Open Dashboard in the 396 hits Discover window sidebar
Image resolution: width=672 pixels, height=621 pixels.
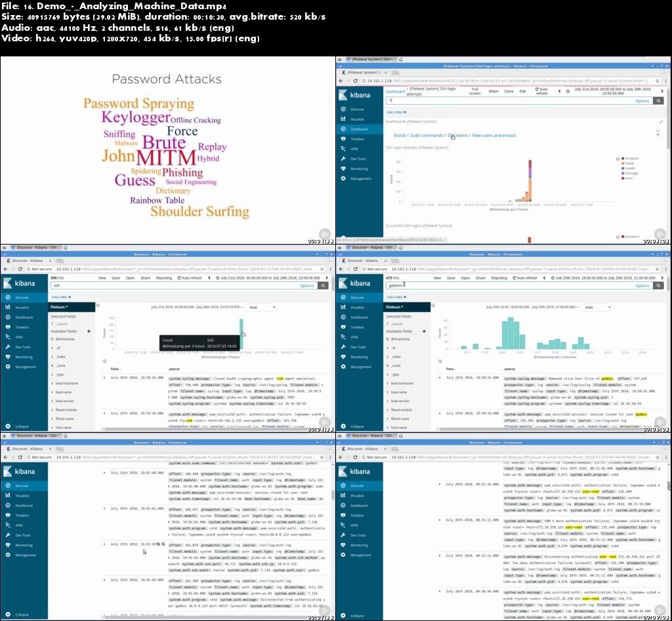[24, 317]
